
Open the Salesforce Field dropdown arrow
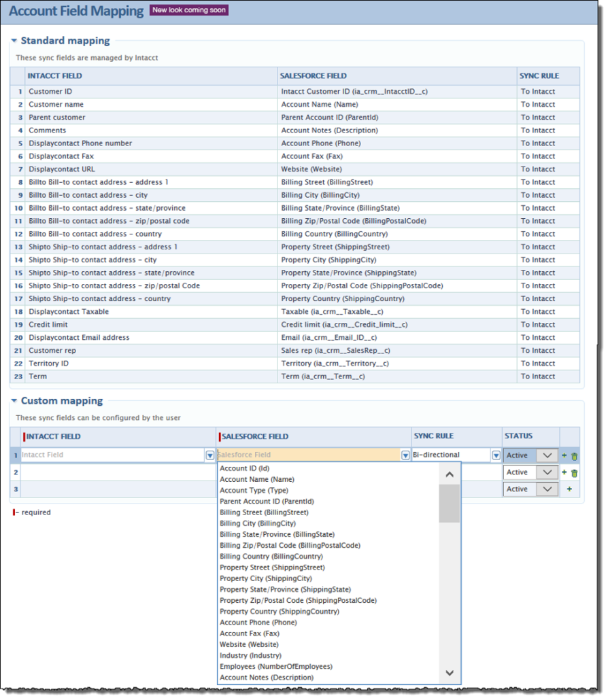405,455
